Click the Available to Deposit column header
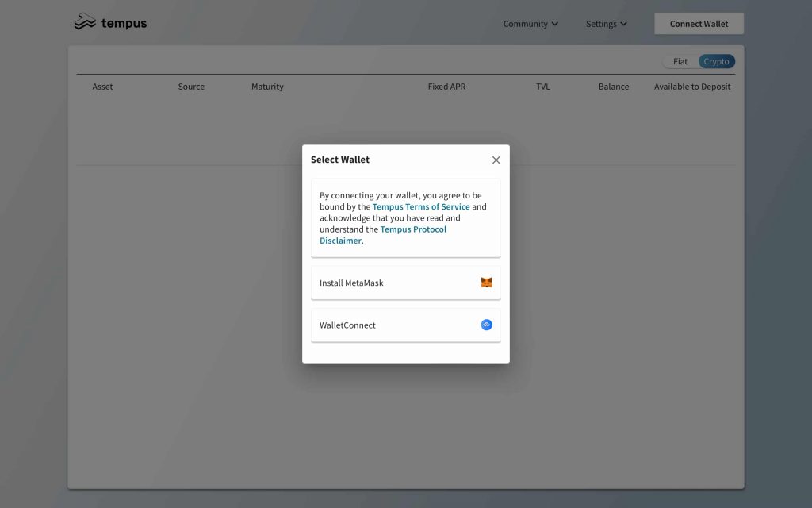Viewport: 812px width, 508px height. pyautogui.click(x=692, y=87)
